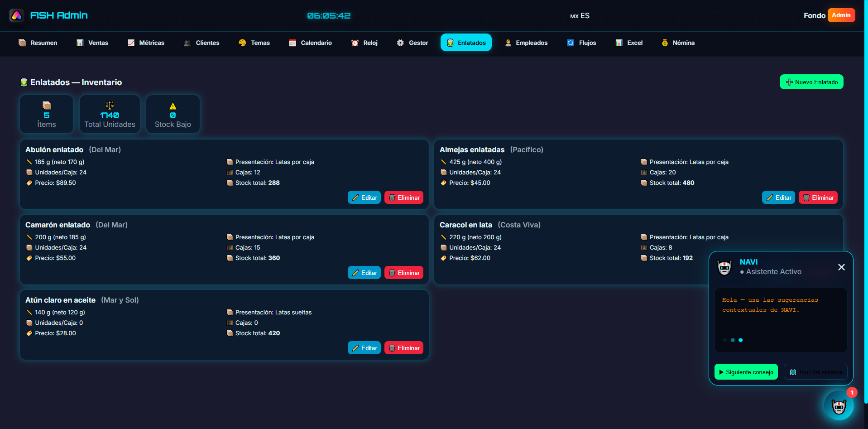Edit the Abulón enlatado item
Screen dimensions: 868x429
click(364, 198)
